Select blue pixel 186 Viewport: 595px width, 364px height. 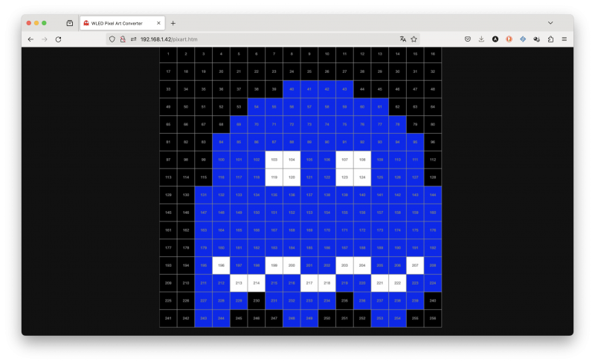click(327, 247)
